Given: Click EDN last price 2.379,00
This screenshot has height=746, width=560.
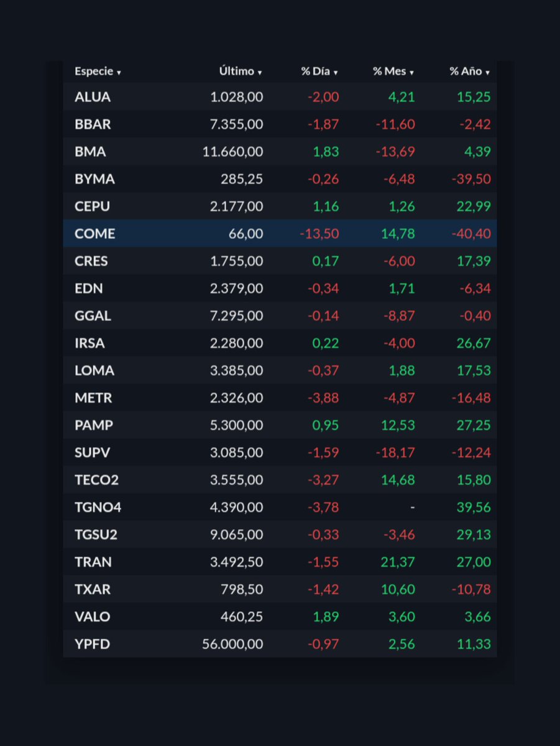Looking at the screenshot, I should point(236,288).
